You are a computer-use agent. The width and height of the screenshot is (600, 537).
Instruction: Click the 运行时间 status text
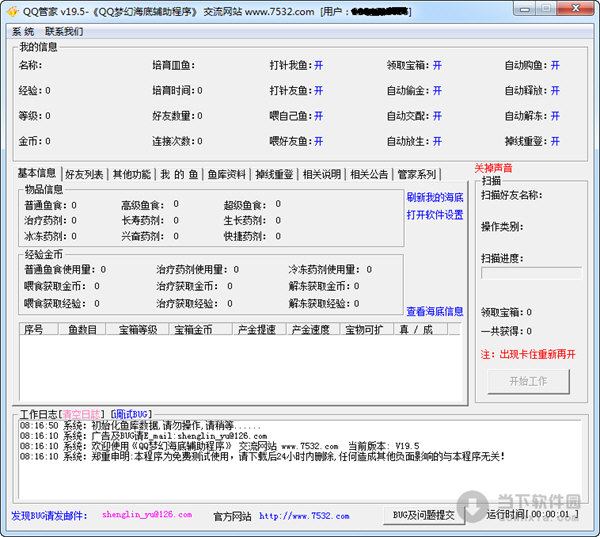(532, 514)
